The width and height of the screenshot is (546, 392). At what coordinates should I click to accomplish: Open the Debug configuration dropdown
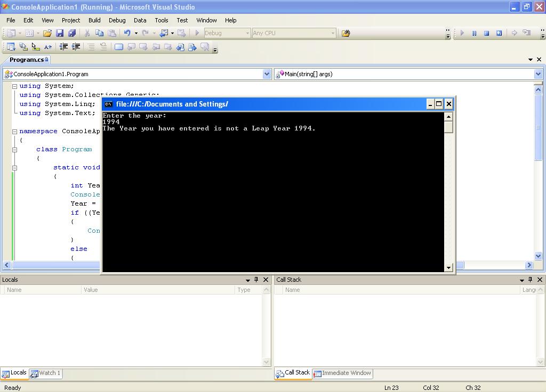(248, 32)
